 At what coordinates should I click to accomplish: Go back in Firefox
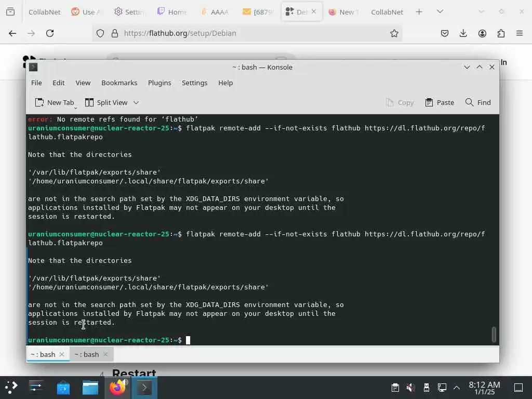point(12,33)
